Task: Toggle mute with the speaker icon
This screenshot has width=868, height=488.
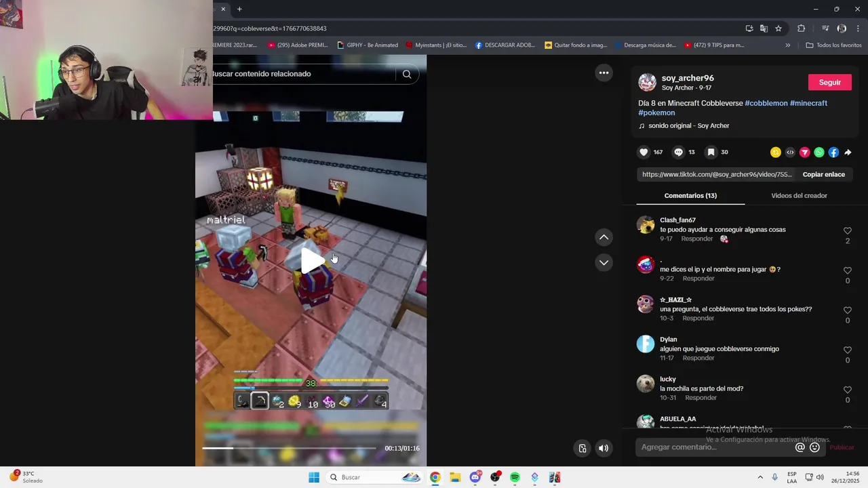Action: tap(604, 448)
